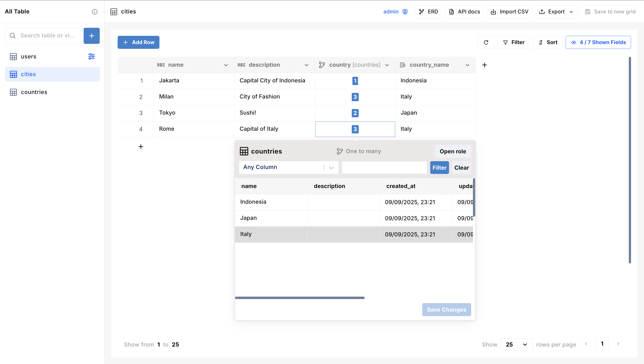Click the add new row plus below Rome
Viewport: 644px width, 364px height.
click(141, 147)
